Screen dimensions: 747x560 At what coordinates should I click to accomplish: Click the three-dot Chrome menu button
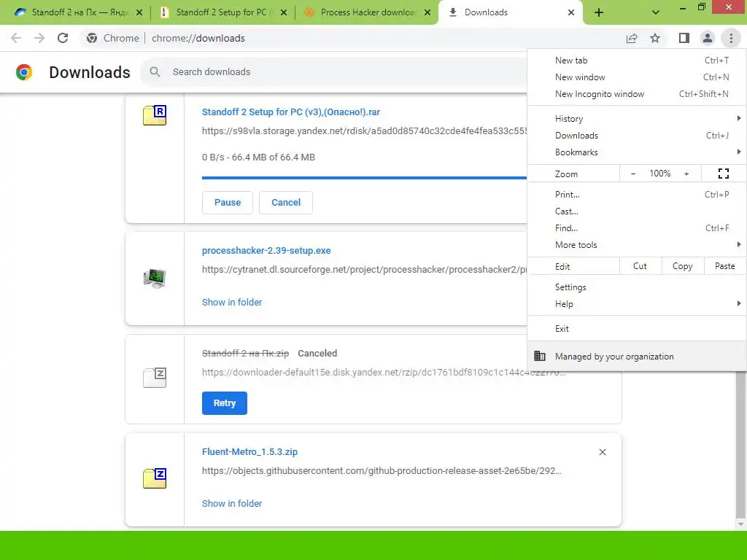click(x=731, y=38)
